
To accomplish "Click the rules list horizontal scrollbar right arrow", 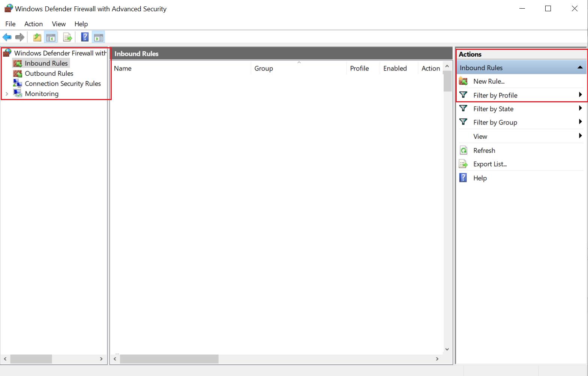I will 437,359.
